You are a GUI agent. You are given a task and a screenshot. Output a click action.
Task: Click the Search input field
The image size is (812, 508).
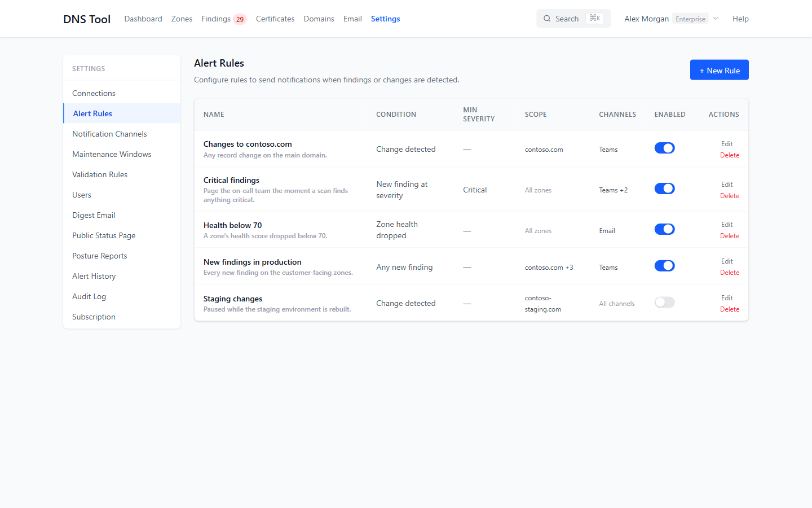pyautogui.click(x=573, y=19)
